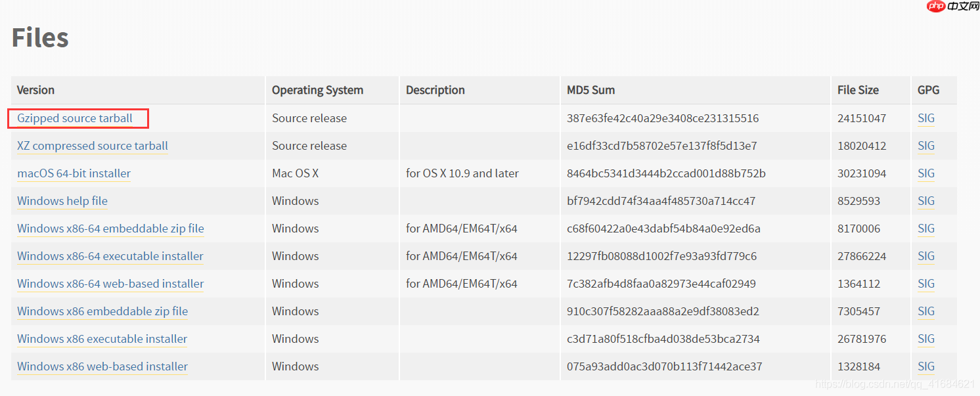Click SIG link for XZ compressed tarball
The image size is (980, 396).
[x=926, y=146]
